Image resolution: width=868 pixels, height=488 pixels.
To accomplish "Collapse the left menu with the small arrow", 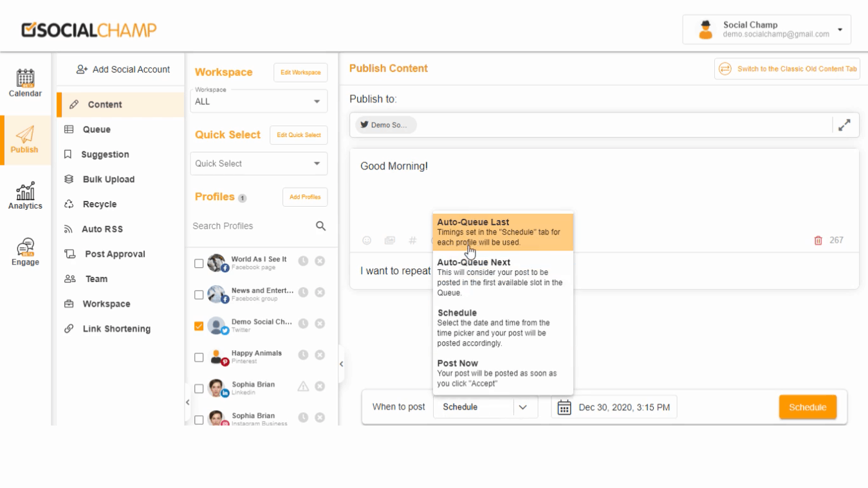I will pyautogui.click(x=187, y=402).
